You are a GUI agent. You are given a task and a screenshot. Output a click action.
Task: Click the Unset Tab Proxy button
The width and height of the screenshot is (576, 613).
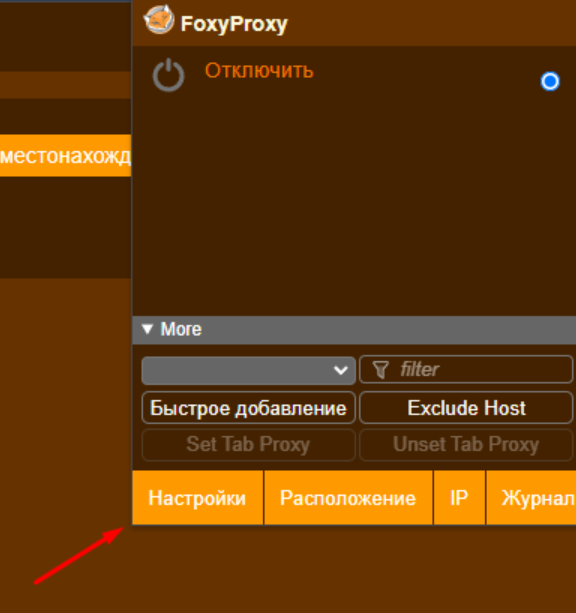(466, 445)
